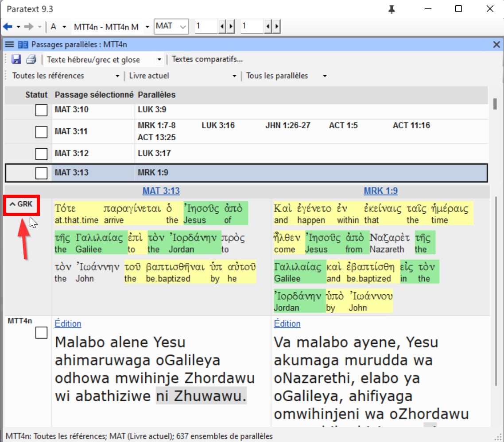504x442 pixels.
Task: Select the MAT 3:11 passage row
Action: tap(246, 131)
